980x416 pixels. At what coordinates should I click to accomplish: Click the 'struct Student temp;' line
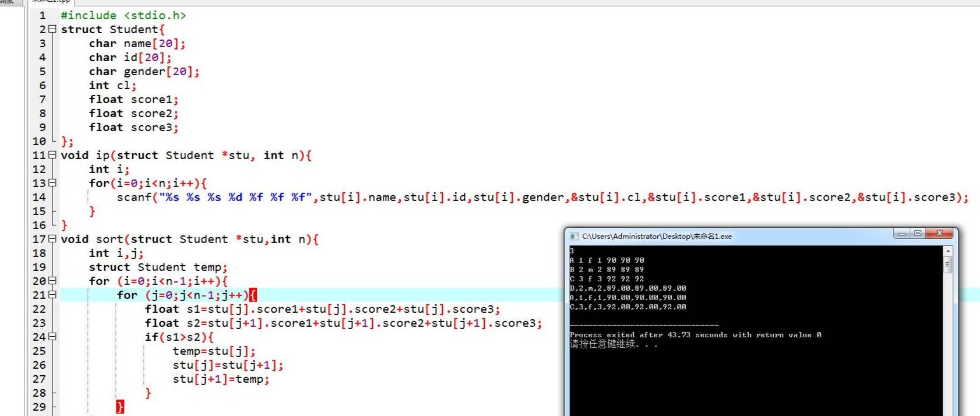(158, 267)
